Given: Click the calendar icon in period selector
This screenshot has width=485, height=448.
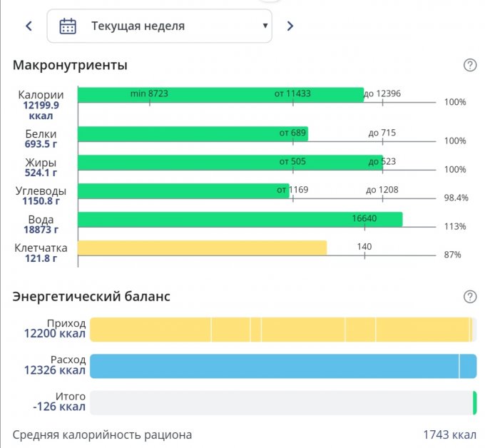Looking at the screenshot, I should 68,26.
